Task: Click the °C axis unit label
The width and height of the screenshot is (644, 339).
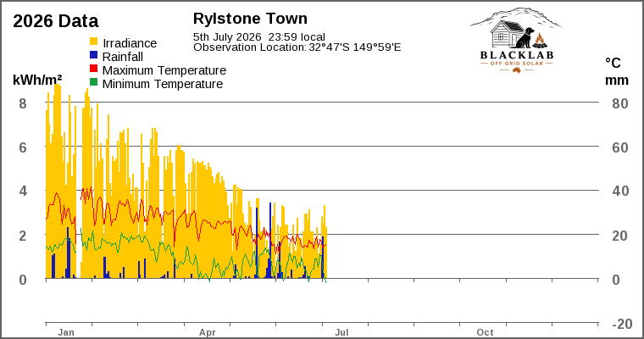Action: [x=613, y=63]
